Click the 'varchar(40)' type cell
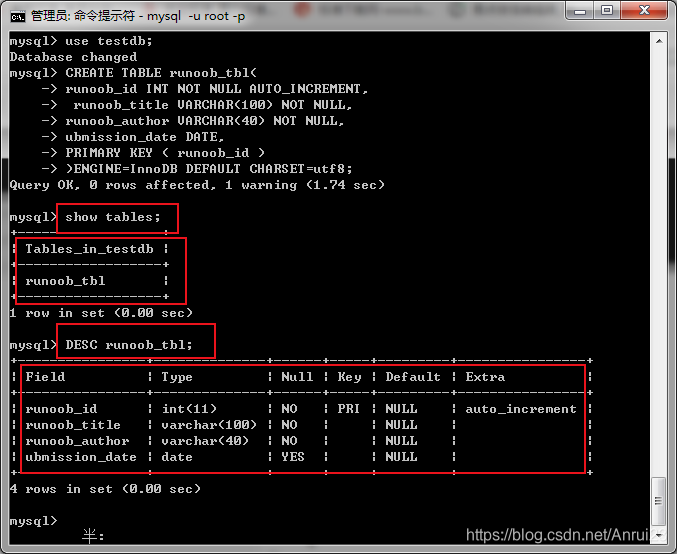The width and height of the screenshot is (677, 554). pos(205,440)
